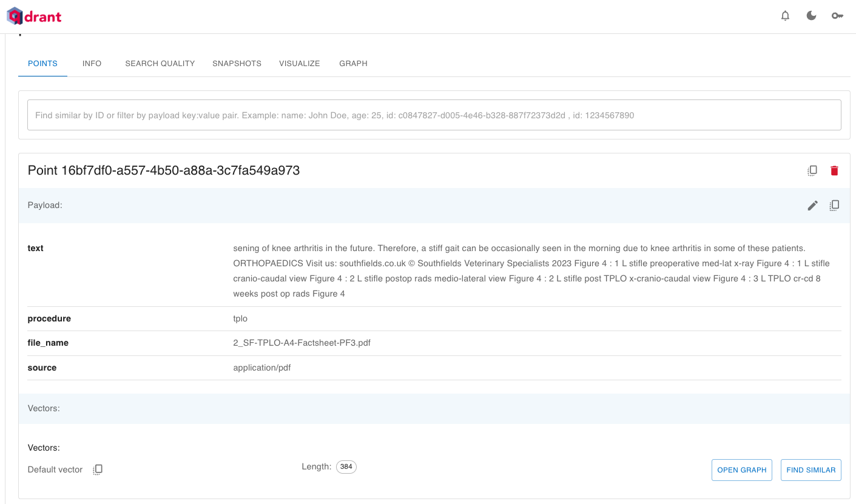
Task: Delete point via the red trash icon
Action: click(834, 170)
